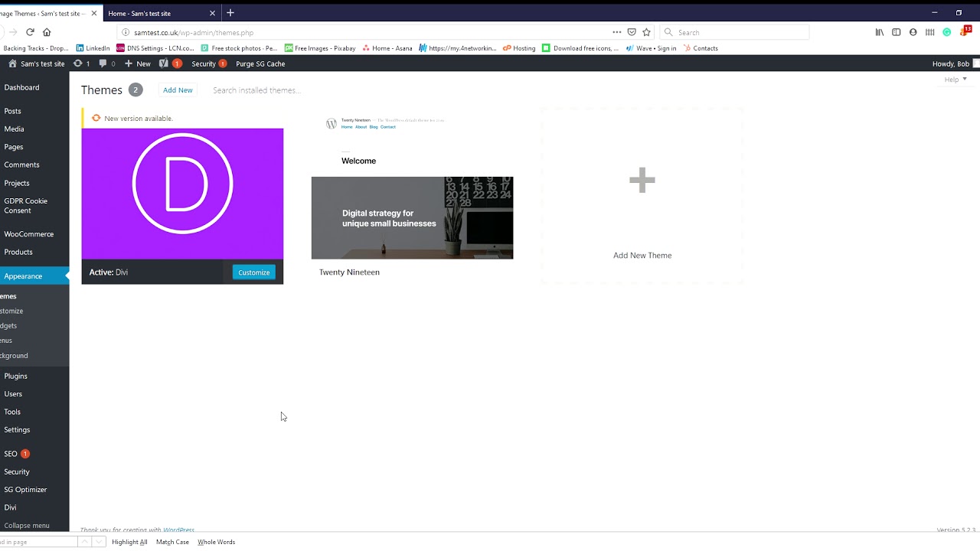Open Settings in the sidebar
This screenshot has width=980, height=551.
pyautogui.click(x=17, y=430)
